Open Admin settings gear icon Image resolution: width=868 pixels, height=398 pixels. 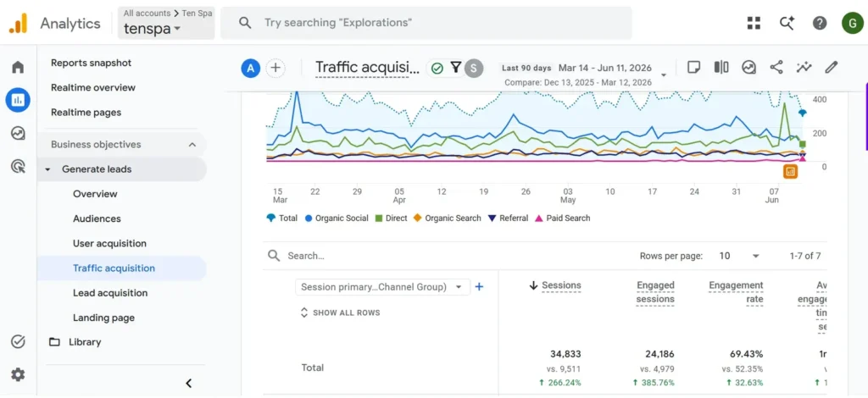coord(18,375)
